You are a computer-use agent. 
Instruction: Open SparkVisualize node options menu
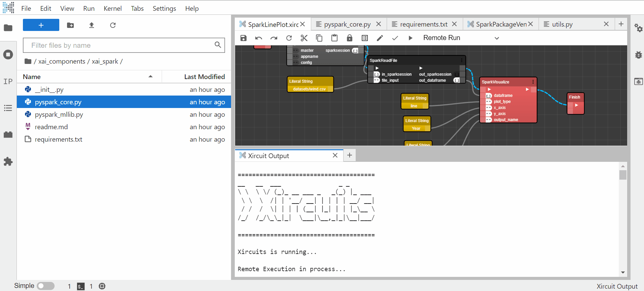pos(533,82)
